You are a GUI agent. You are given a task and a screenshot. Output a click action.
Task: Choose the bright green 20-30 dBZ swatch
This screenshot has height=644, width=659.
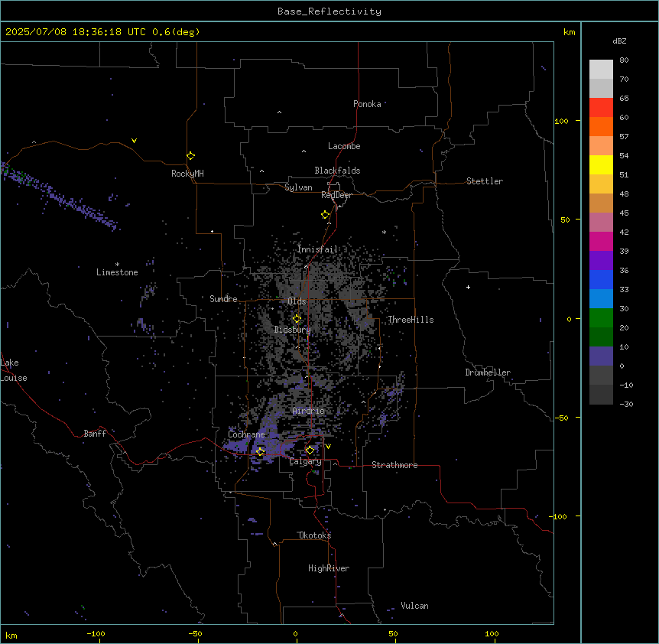[x=601, y=318]
